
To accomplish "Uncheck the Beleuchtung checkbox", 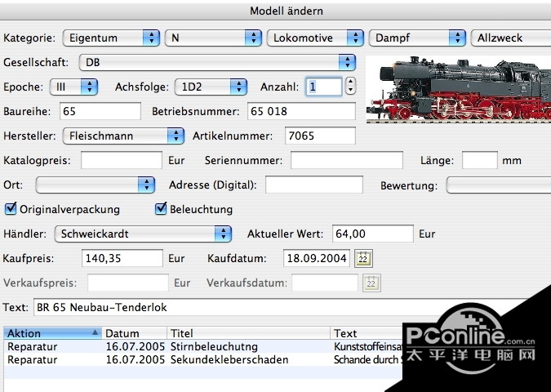I will [161, 209].
